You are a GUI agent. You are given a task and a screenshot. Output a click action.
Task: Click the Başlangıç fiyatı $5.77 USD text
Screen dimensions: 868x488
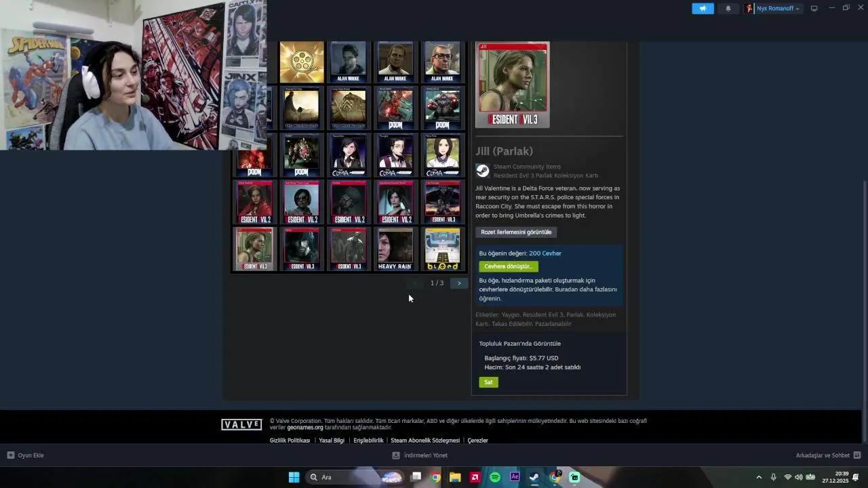[x=521, y=358]
